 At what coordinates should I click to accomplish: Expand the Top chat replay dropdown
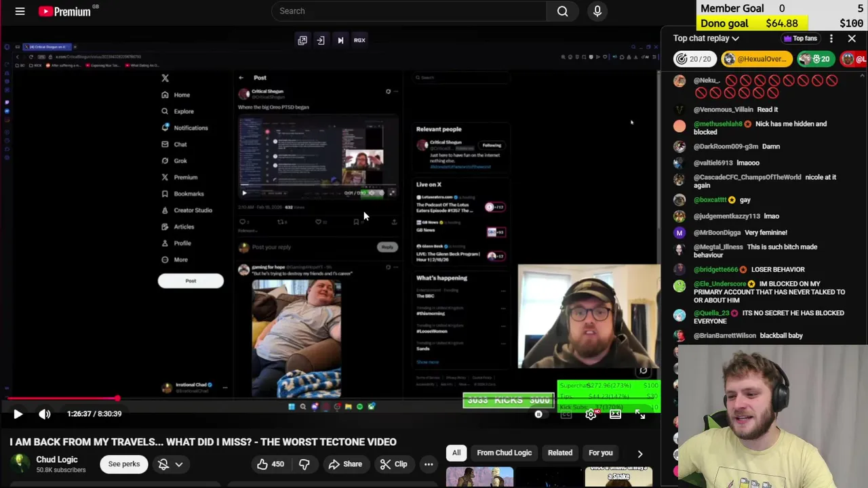click(706, 39)
